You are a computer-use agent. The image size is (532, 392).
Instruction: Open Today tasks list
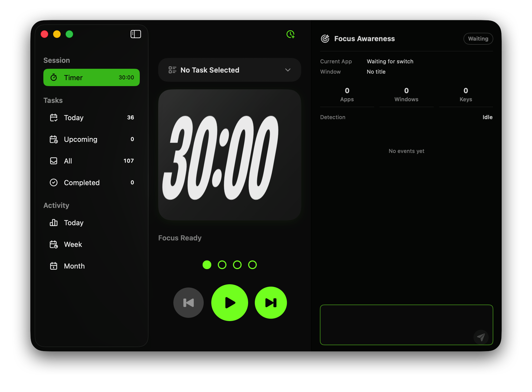click(92, 117)
